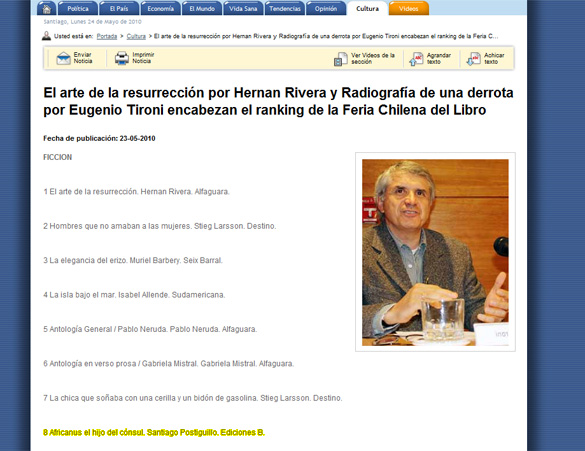Follow the Cultura breadcrumb link
The image size is (585, 451).
(136, 36)
